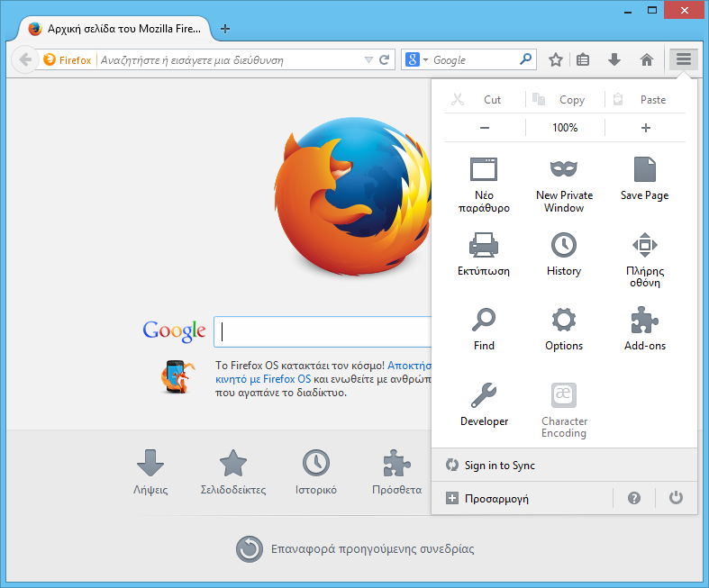Open Developer wrench in menu panel
The image size is (709, 588).
[x=484, y=404]
